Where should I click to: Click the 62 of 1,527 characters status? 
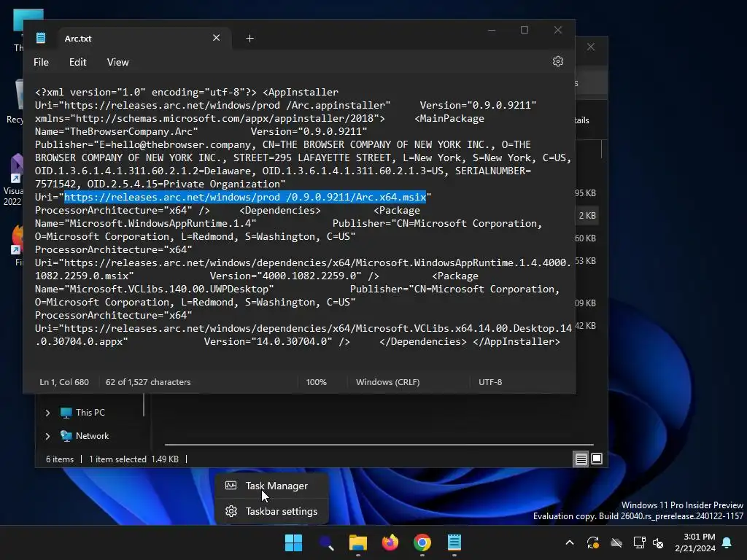148,382
